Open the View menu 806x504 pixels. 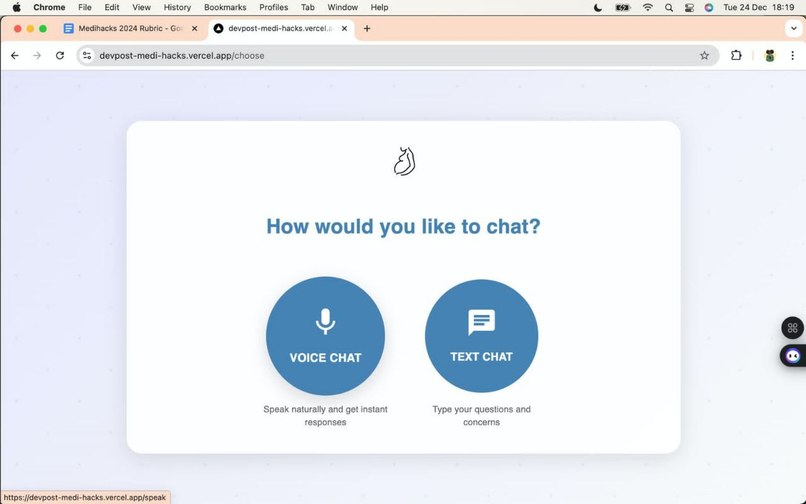tap(141, 7)
